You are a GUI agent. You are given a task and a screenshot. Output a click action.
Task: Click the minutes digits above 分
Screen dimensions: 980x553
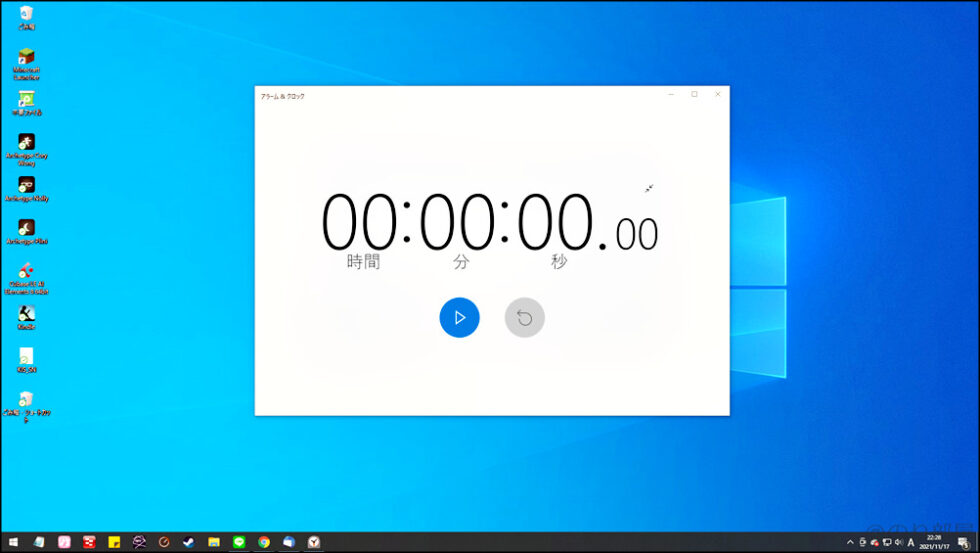point(457,222)
